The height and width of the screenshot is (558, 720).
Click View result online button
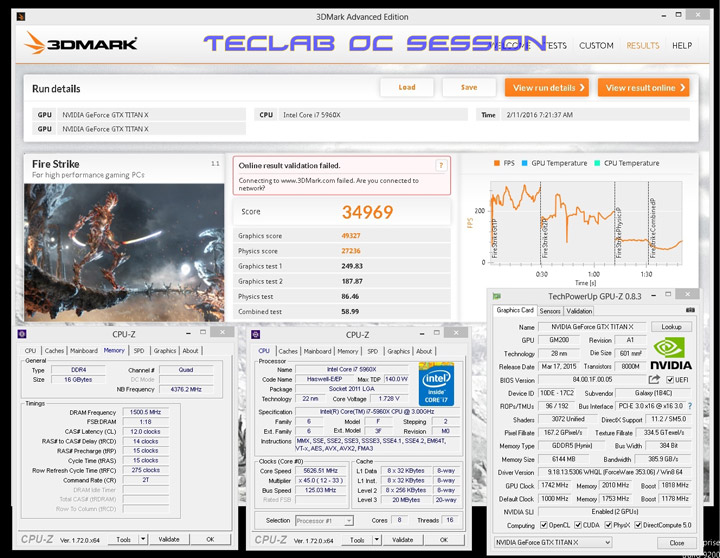pos(643,87)
